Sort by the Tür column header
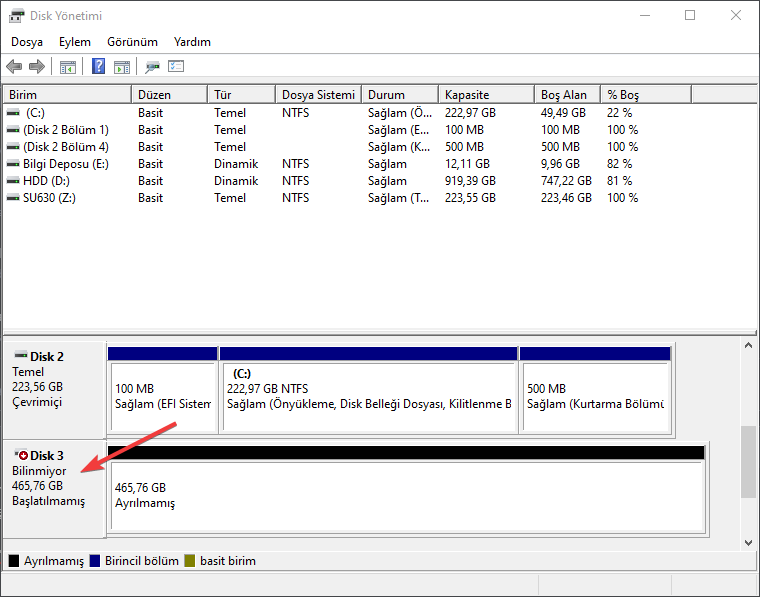 [242, 94]
